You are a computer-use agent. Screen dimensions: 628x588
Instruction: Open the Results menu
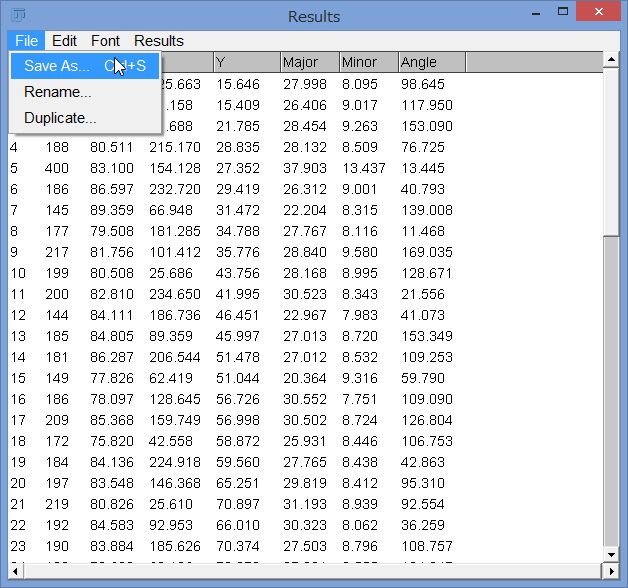coord(159,41)
